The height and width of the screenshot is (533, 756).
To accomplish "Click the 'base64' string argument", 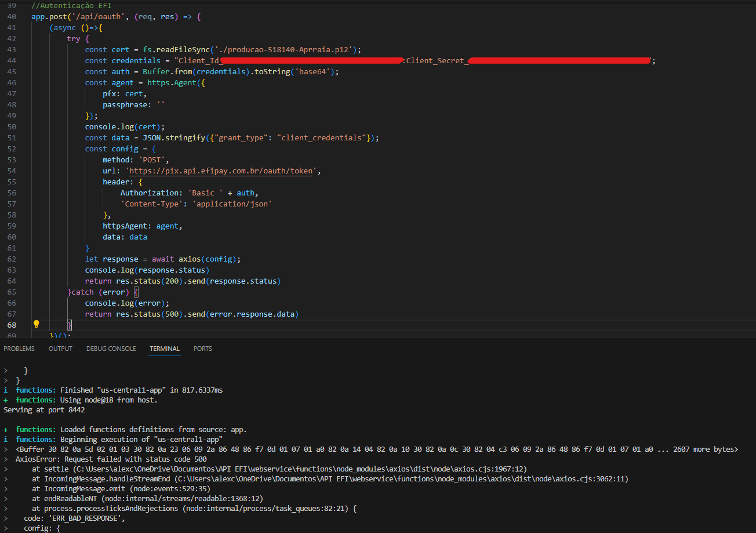I will point(314,72).
